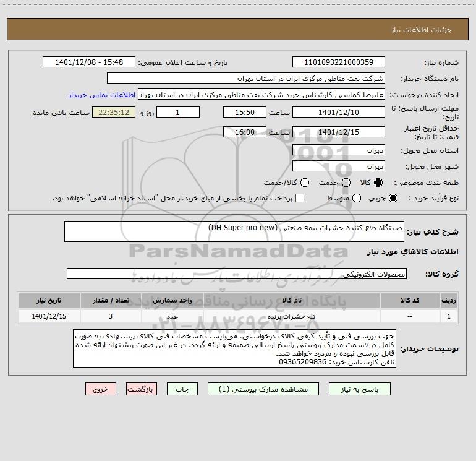Click the request creator field علیرضا کماسی
Screen dimensions: 476x461
point(261,95)
